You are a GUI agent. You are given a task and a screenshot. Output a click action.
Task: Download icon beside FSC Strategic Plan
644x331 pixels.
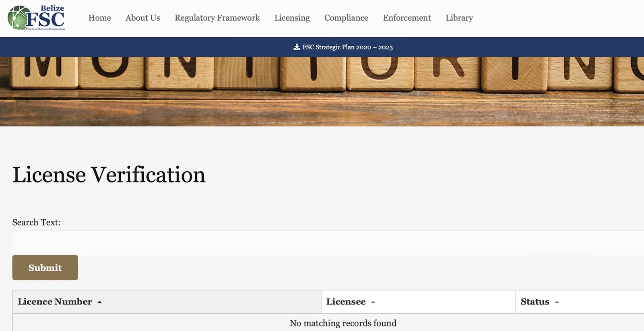(x=297, y=47)
